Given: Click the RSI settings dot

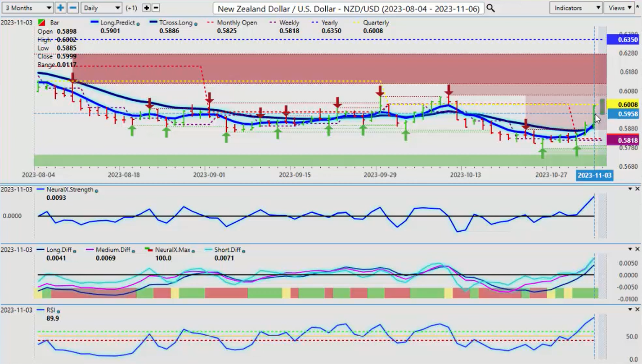Looking at the screenshot, I should [58, 311].
